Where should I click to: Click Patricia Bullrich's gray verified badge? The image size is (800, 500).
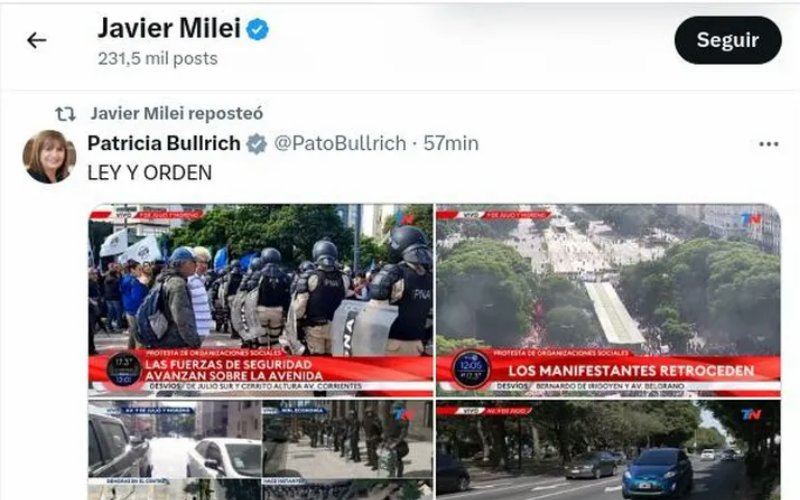point(257,144)
